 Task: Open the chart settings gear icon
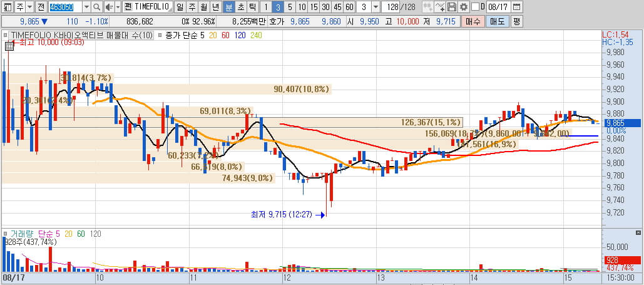(464, 7)
